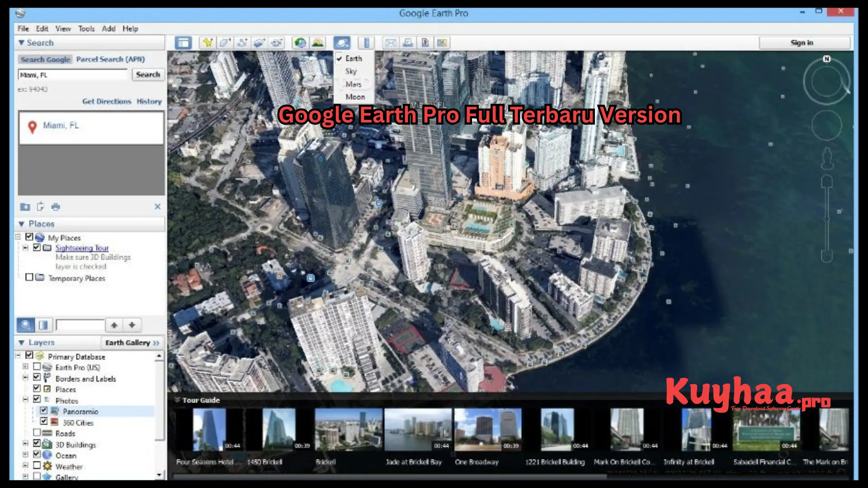Add an image overlay toolbar icon

click(259, 43)
